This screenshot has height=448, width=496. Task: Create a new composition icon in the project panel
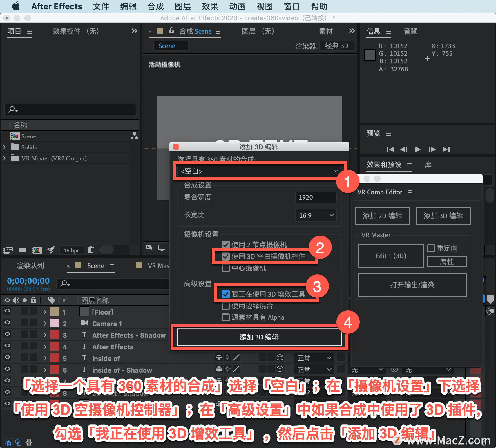coord(37,250)
